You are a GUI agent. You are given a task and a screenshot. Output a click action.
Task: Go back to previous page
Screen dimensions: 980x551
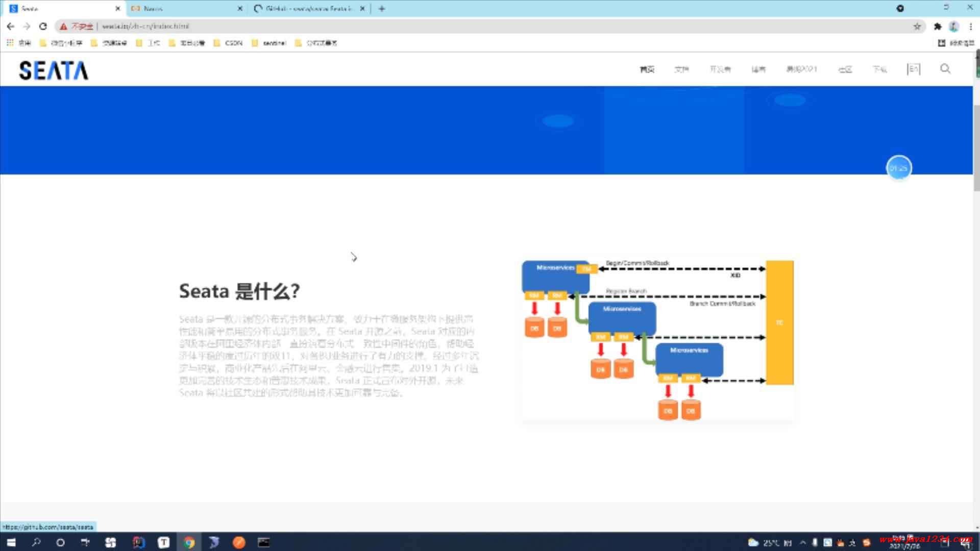coord(11,26)
